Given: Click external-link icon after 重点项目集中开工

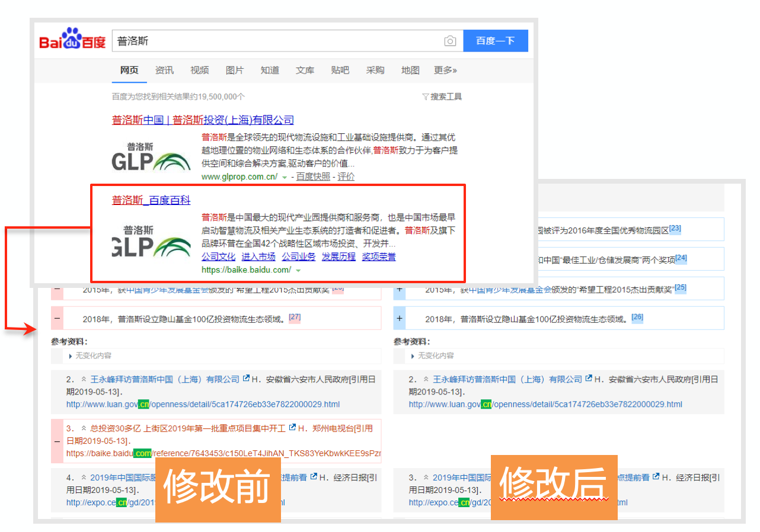Looking at the screenshot, I should 292,428.
